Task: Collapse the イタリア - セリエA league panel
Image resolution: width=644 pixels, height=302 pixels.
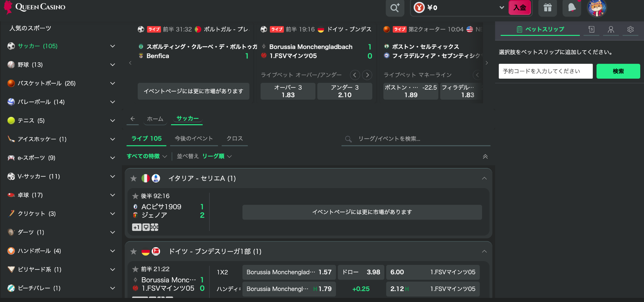Action: pos(484,178)
